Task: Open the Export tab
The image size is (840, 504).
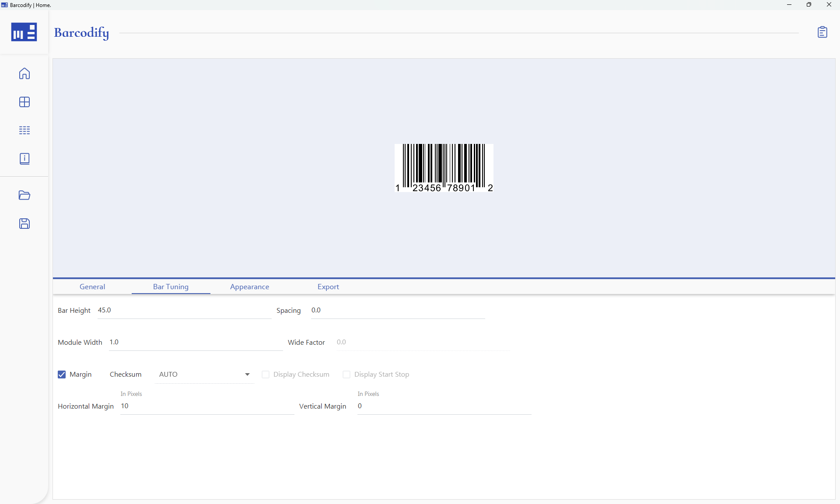Action: pyautogui.click(x=328, y=287)
